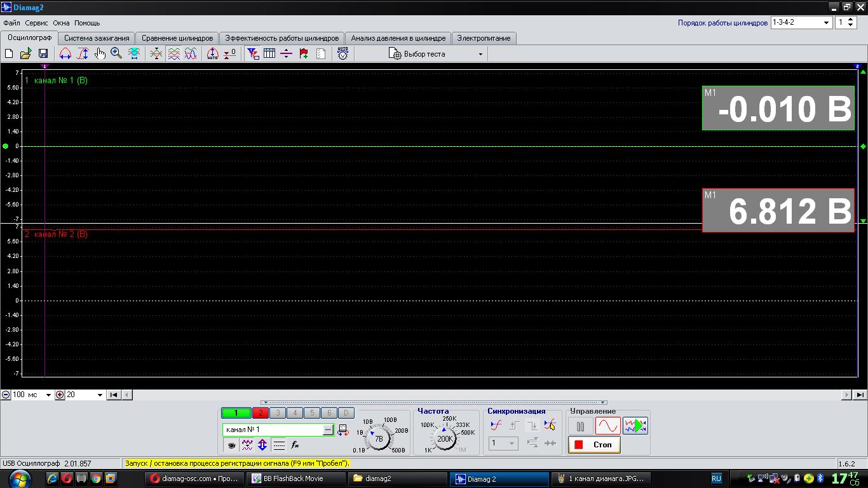The width and height of the screenshot is (868, 488).
Task: Jump to the start of the recording
Action: [x=114, y=395]
